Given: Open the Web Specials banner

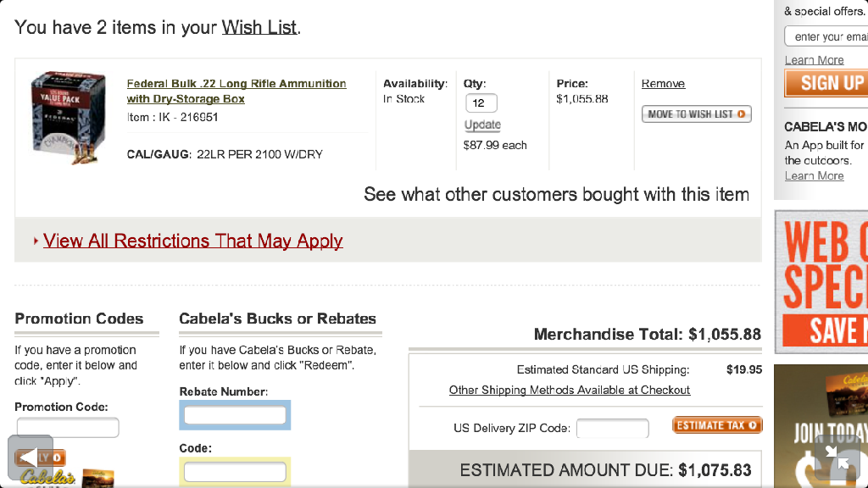Looking at the screenshot, I should click(821, 281).
